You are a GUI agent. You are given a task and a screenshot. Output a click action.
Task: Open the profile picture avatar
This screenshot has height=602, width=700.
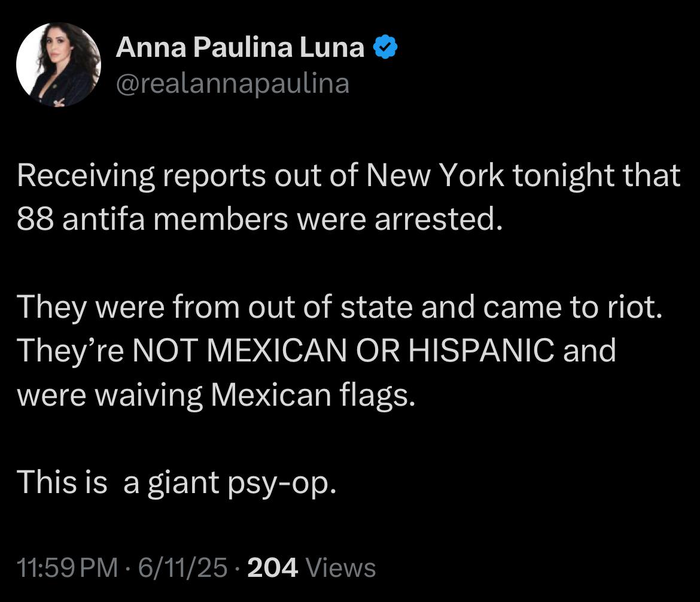pyautogui.click(x=59, y=65)
